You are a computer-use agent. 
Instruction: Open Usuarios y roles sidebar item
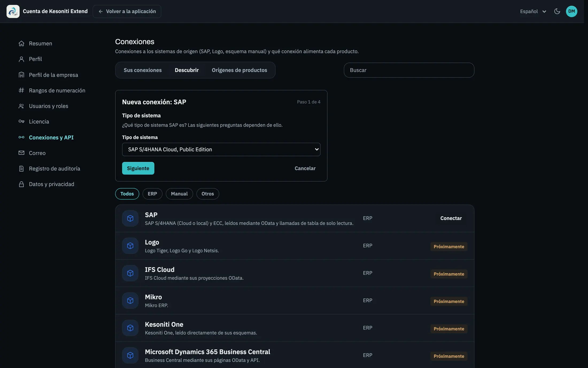(x=48, y=106)
